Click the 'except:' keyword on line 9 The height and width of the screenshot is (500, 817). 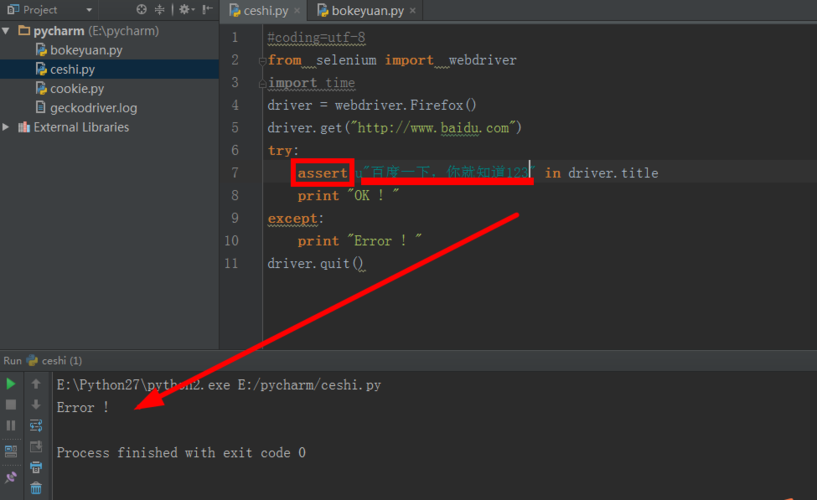click(295, 218)
